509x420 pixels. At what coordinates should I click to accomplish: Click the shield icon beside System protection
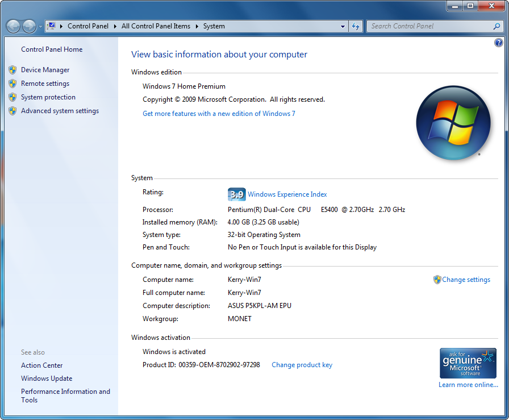[12, 97]
